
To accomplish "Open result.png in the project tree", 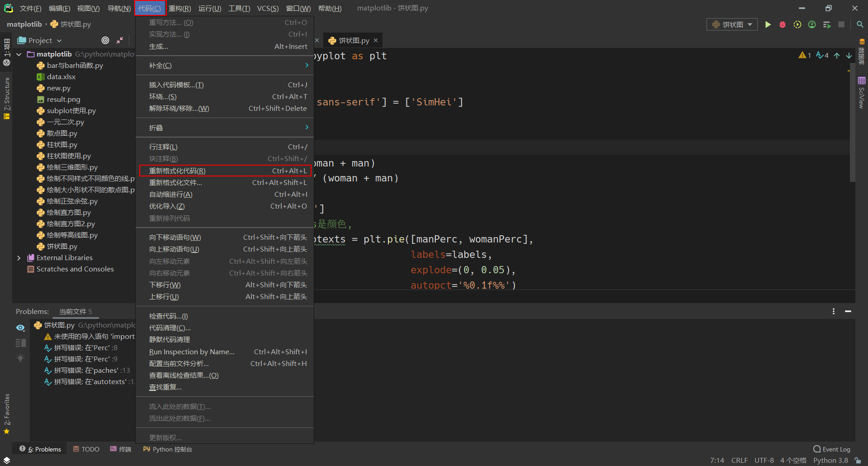I will click(x=63, y=100).
